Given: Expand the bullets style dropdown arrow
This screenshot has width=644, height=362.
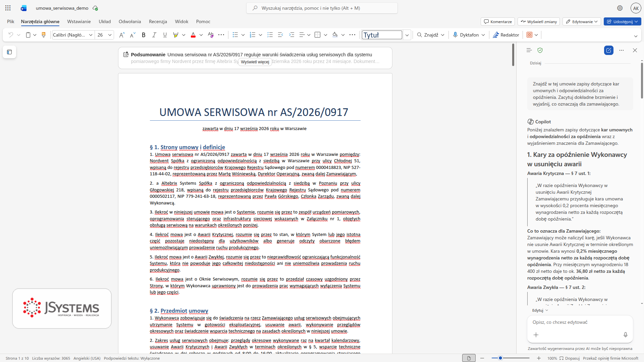Looking at the screenshot, I should tap(243, 35).
